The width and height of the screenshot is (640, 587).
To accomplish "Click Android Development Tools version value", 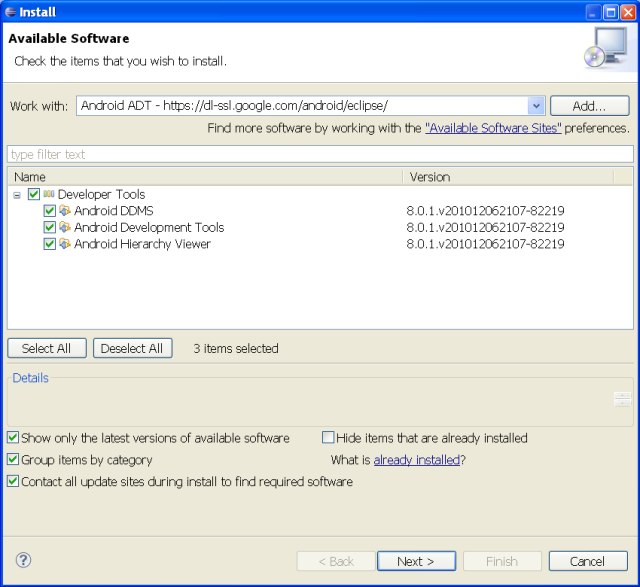I will click(x=485, y=227).
